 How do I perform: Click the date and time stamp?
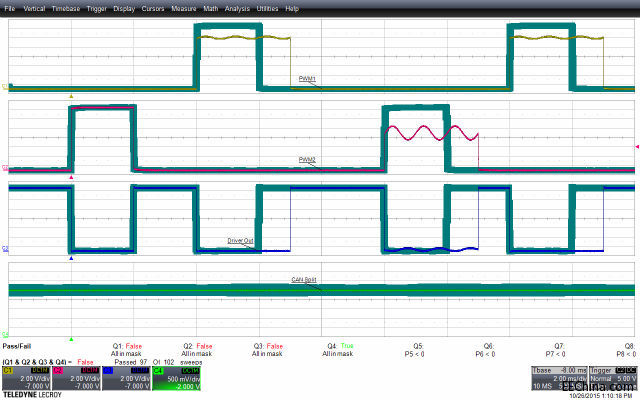tap(601, 396)
